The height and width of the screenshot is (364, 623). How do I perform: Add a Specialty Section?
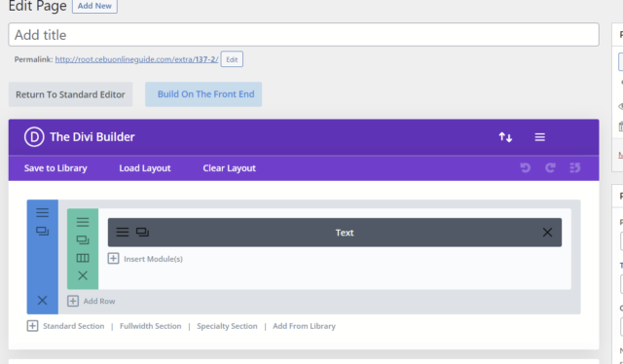(x=227, y=326)
